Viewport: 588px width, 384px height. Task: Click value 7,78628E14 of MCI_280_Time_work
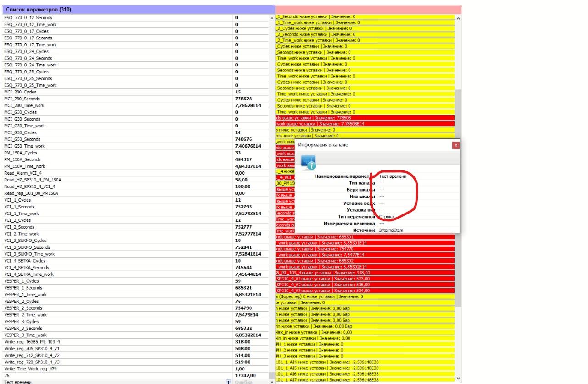coord(248,105)
